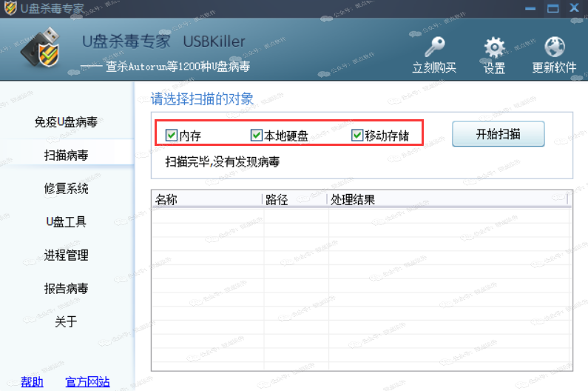Click the 设置 label
This screenshot has width=588, height=391.
coord(494,68)
